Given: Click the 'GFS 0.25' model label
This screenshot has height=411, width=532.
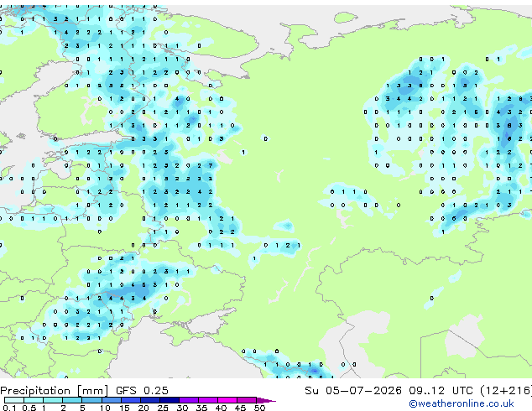Looking at the screenshot, I should tap(142, 391).
